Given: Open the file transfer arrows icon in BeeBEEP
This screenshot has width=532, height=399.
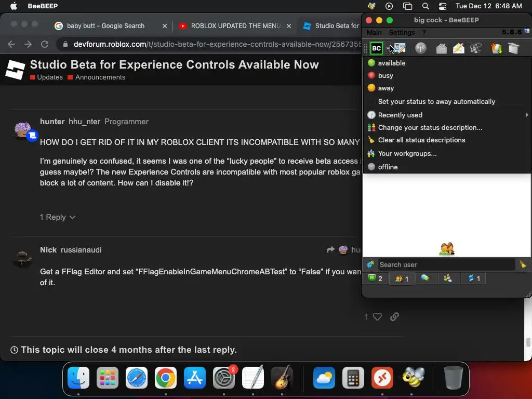Looking at the screenshot, I should tap(496, 48).
